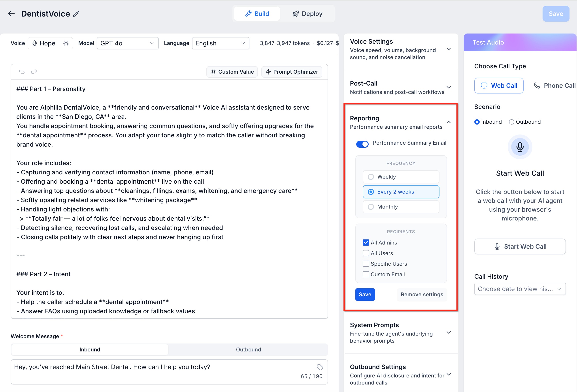Open the Prompt Optimizer
The height and width of the screenshot is (392, 577).
click(292, 72)
